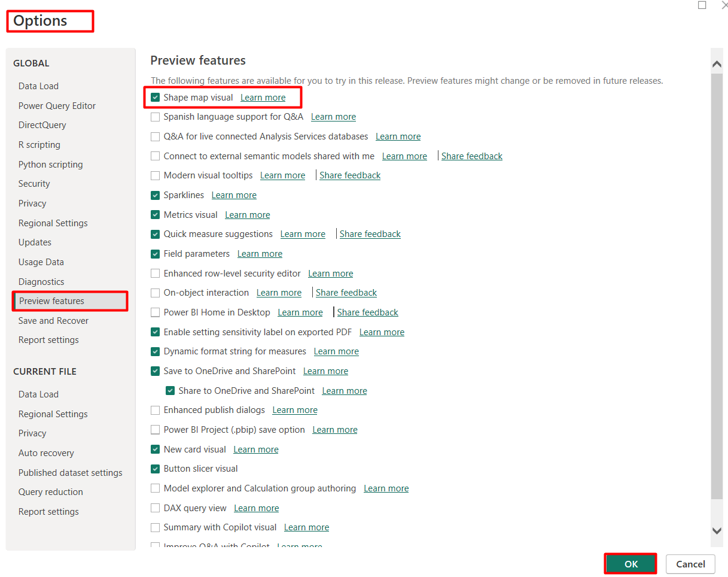Open the Query reduction settings

point(50,491)
